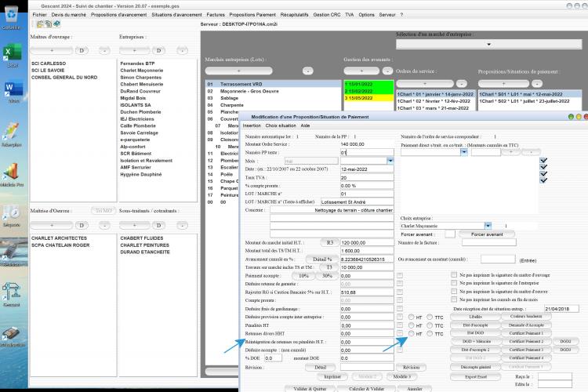588x392 pixels.
Task: Click the T3 button
Action: [329, 267]
